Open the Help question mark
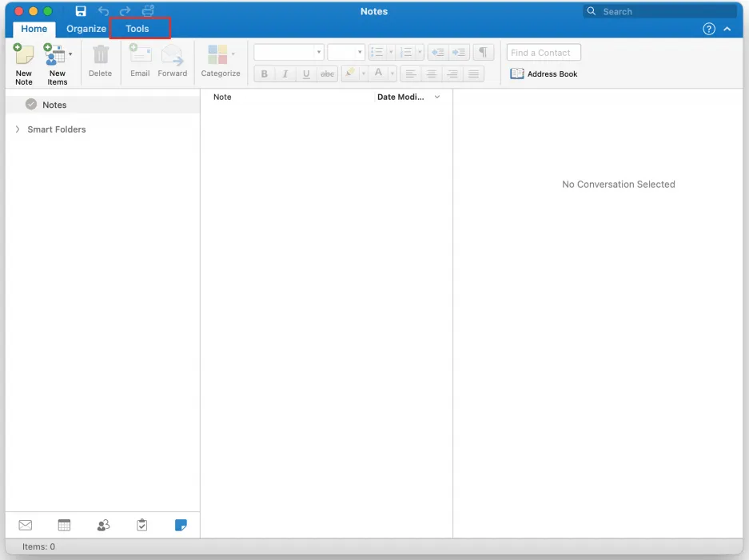Screen dimensions: 749x560 709,29
